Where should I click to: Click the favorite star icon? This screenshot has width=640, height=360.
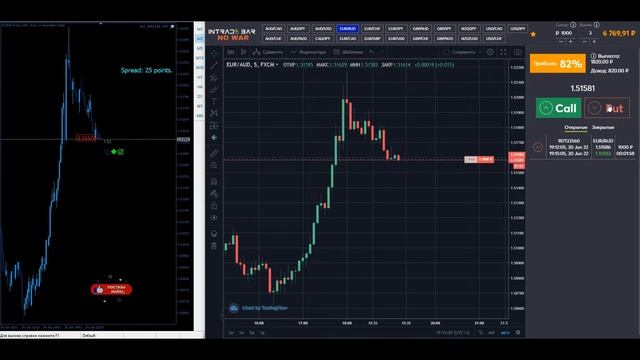pos(533,34)
